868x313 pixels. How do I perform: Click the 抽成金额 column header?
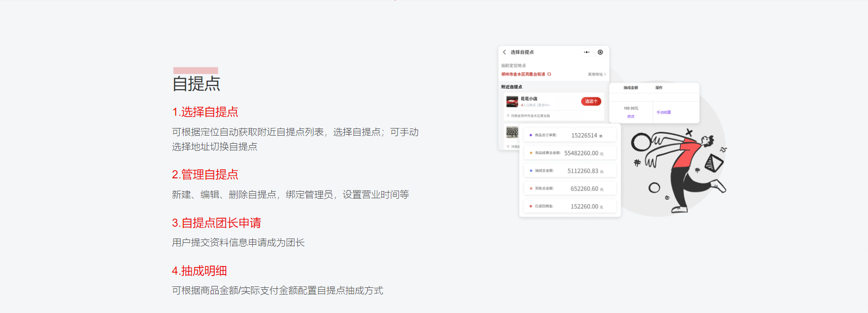coord(631,88)
